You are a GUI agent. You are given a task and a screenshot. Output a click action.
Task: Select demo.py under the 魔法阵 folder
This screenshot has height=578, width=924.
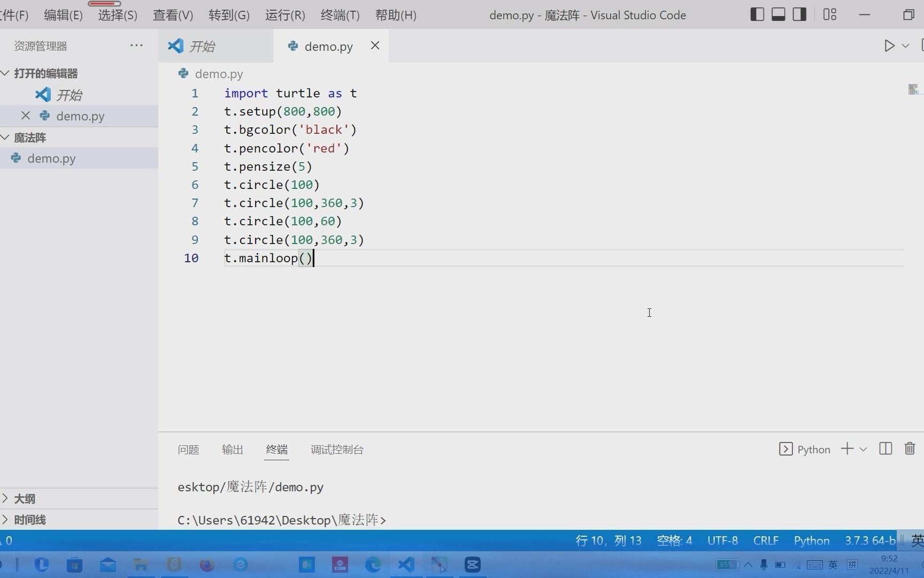pos(51,158)
